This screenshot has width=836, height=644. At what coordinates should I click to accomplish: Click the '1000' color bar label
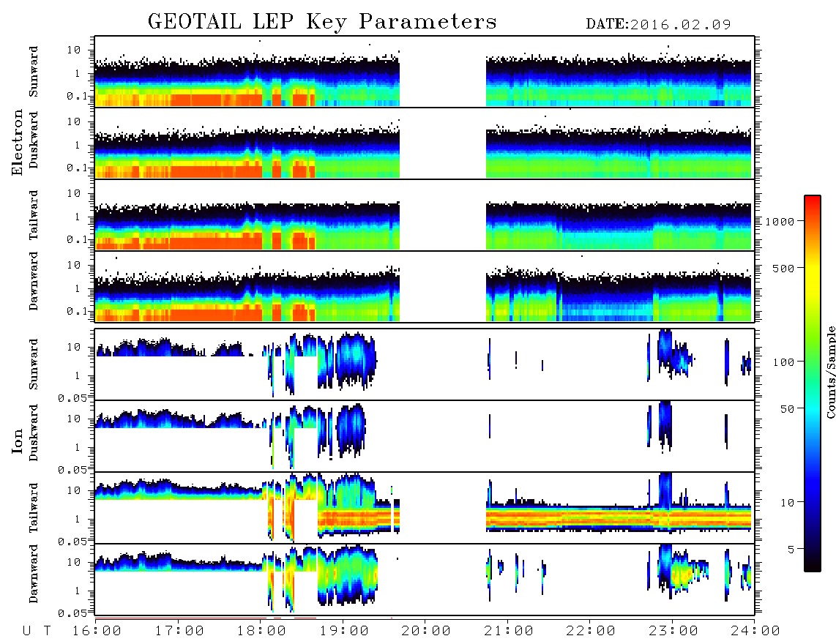pos(780,221)
